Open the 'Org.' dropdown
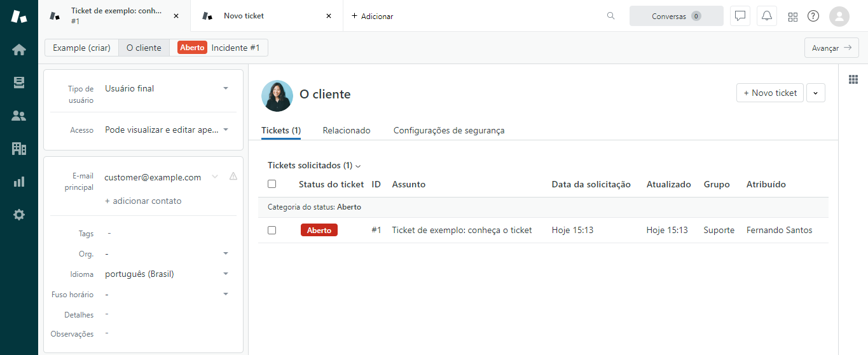The image size is (868, 355). 167,253
